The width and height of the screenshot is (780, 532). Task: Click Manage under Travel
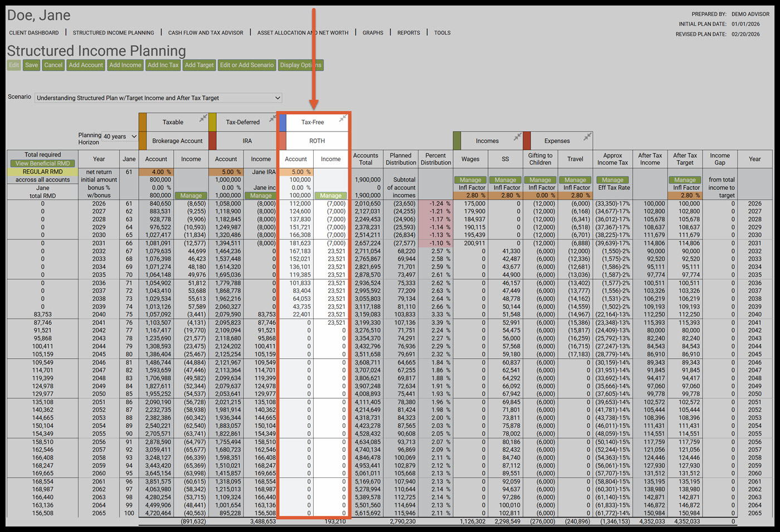[x=576, y=180]
